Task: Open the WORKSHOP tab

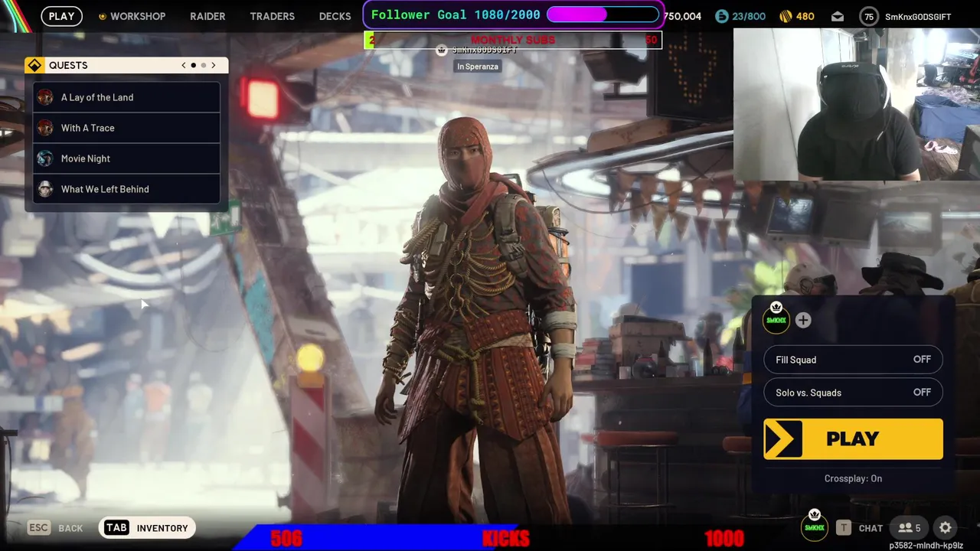Action: 138,16
